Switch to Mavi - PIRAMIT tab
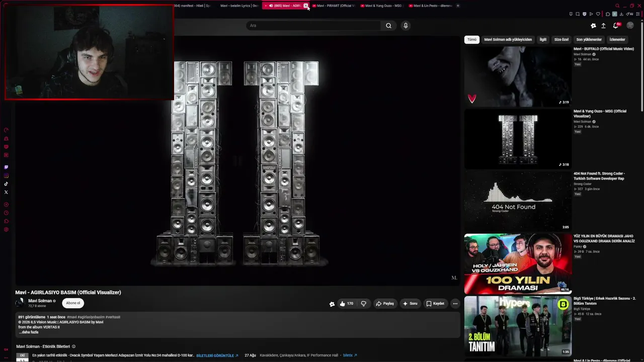644x362 pixels. (333, 6)
